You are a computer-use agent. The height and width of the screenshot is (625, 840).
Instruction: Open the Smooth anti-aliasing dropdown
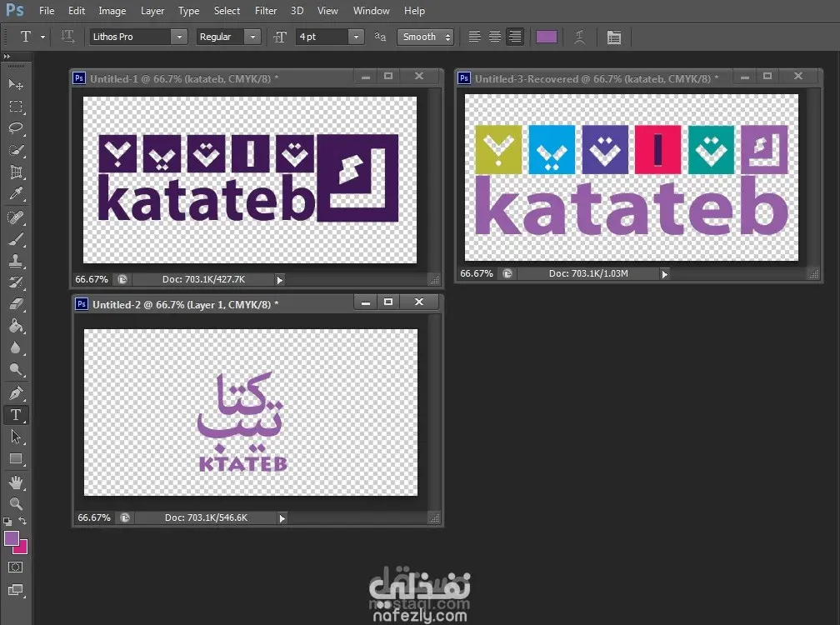425,37
